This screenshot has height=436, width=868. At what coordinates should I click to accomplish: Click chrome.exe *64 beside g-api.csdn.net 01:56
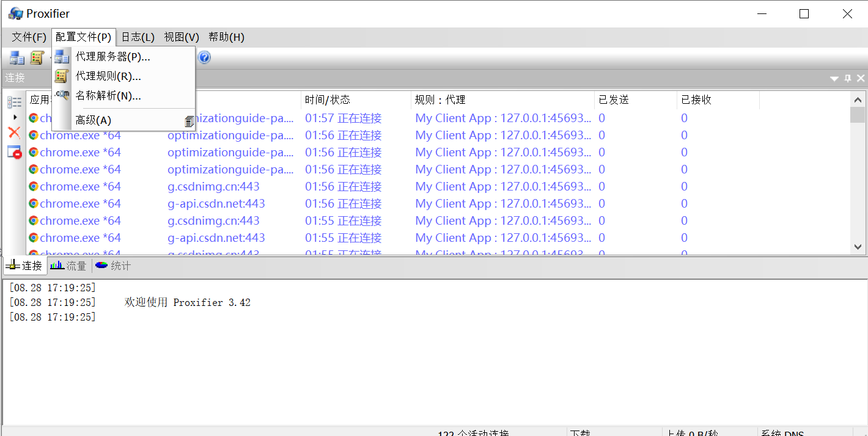click(80, 203)
